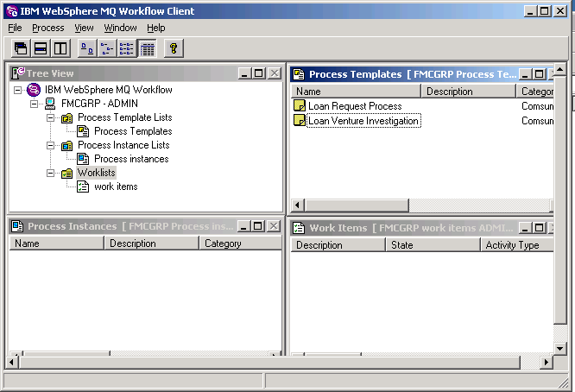Collapse the IBM WebSphere MQ Workflow node
Image resolution: width=575 pixels, height=392 pixels.
(x=20, y=90)
